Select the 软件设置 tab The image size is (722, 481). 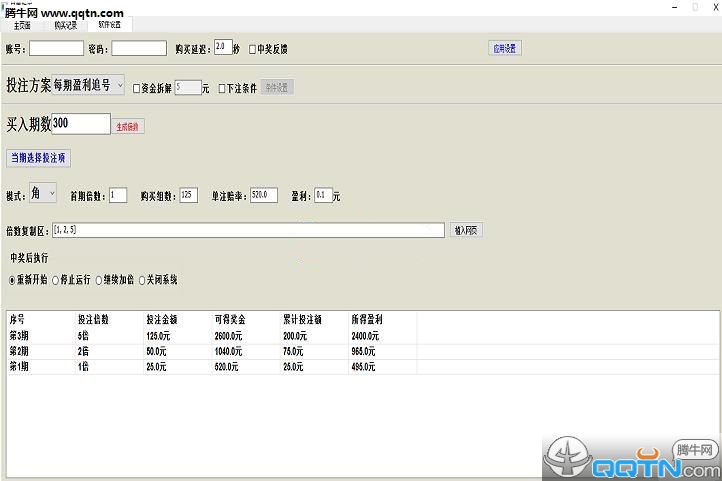110,23
